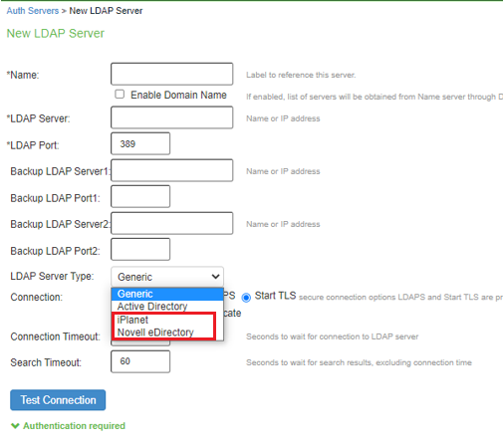Click the Backup LDAP Port1 field
Image resolution: width=504 pixels, height=446 pixels.
point(140,196)
